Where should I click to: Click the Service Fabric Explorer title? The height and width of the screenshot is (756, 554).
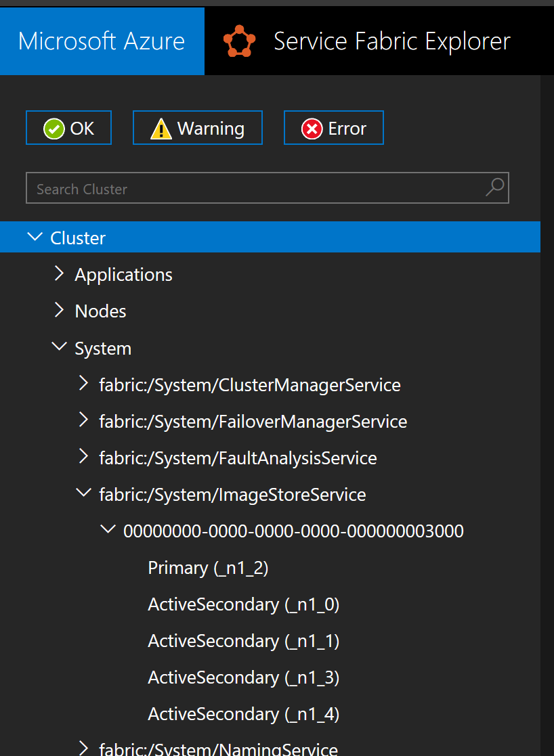click(391, 41)
